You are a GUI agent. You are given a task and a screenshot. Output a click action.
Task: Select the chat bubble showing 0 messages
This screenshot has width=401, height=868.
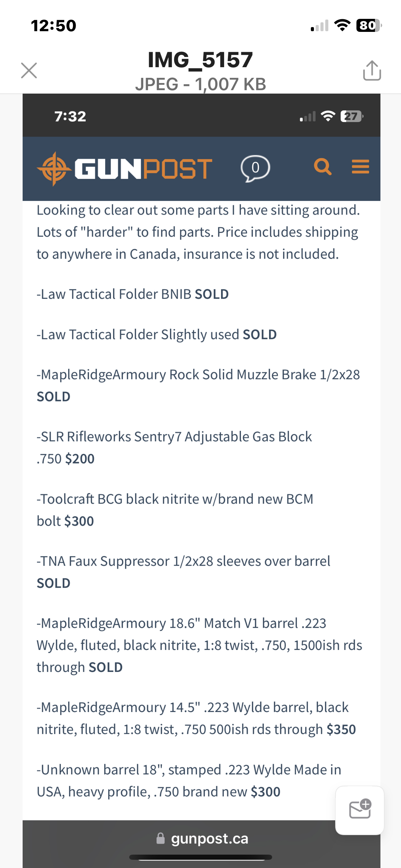[x=255, y=168]
